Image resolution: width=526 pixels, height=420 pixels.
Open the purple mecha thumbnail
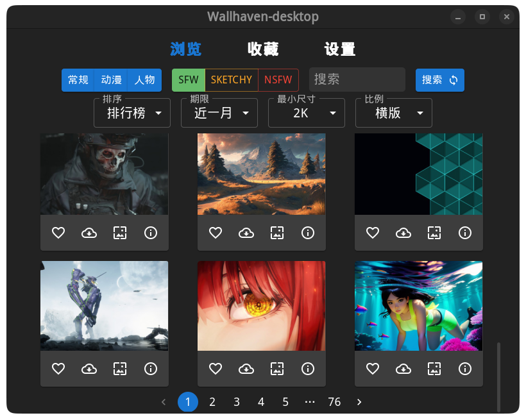pyautogui.click(x=105, y=306)
